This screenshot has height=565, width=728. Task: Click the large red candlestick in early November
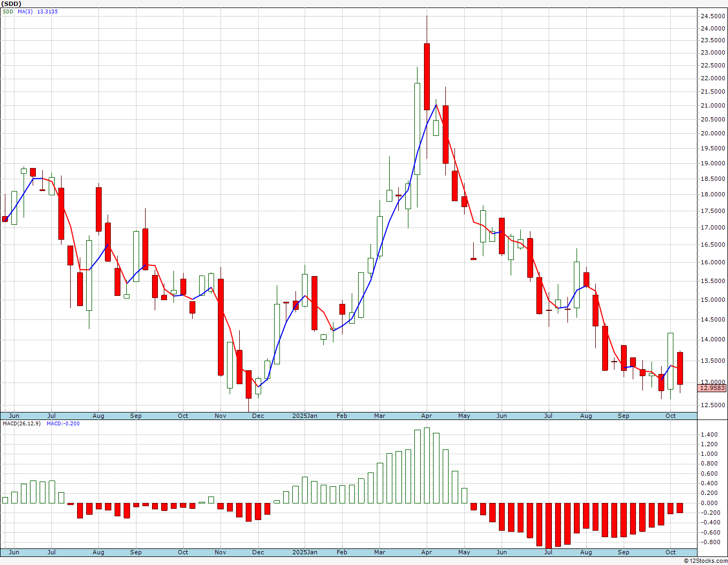click(221, 327)
